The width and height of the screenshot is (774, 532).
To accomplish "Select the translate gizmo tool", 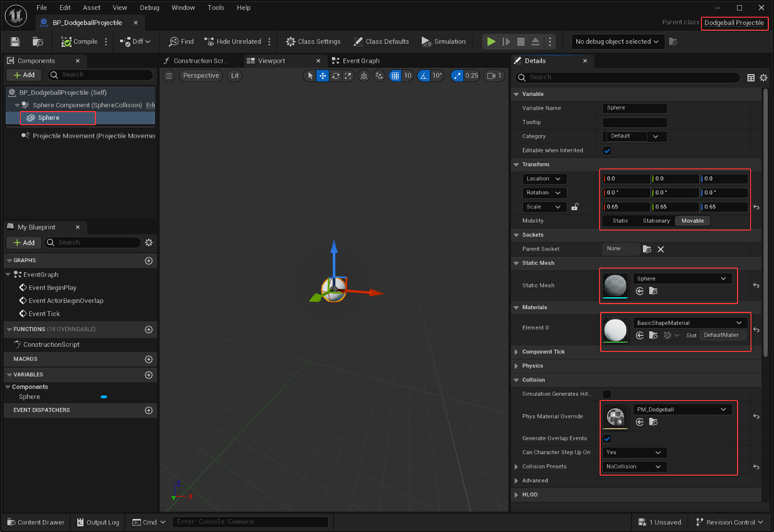I will point(323,76).
